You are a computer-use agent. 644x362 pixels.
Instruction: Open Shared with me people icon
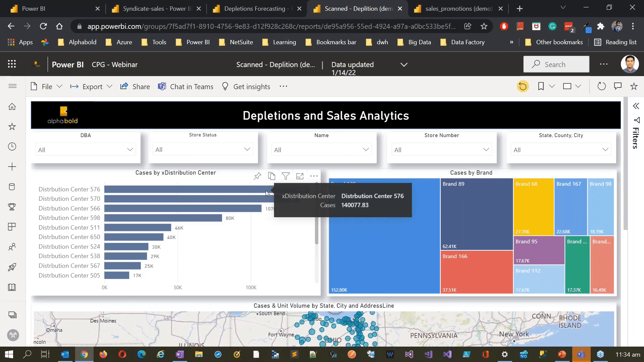click(x=12, y=247)
